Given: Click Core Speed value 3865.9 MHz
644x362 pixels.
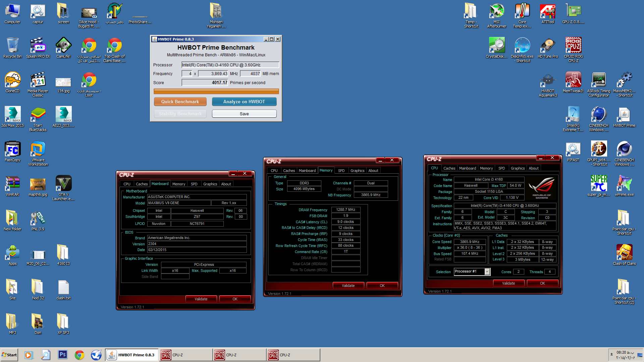Looking at the screenshot, I should point(470,242).
